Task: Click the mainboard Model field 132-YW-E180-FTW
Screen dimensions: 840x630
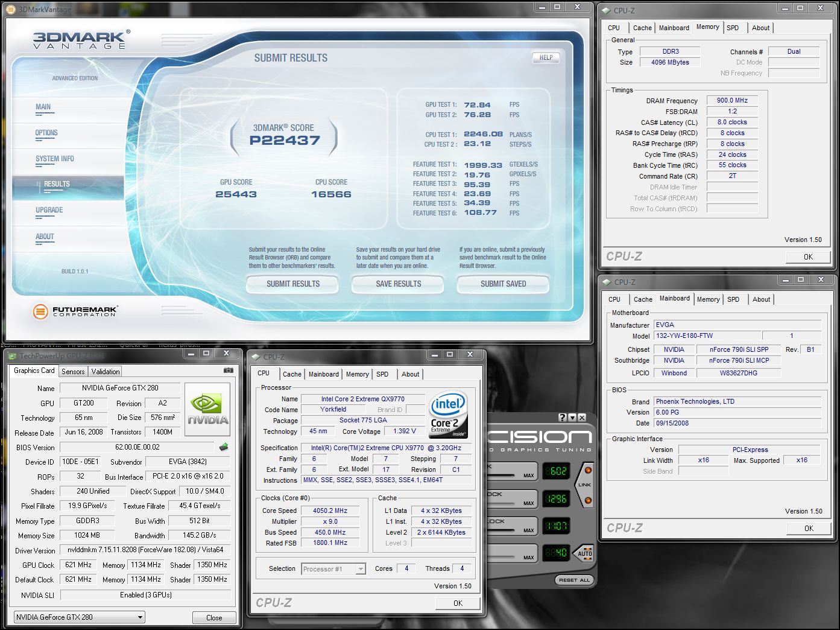Action: click(706, 336)
